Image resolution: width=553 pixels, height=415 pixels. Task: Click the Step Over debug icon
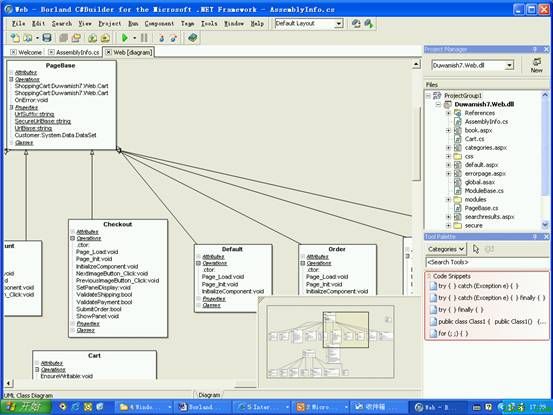(x=174, y=38)
